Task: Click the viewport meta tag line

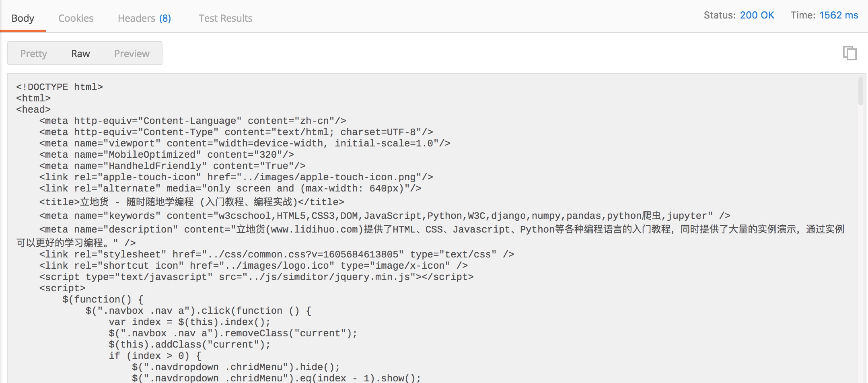Action: click(x=245, y=143)
